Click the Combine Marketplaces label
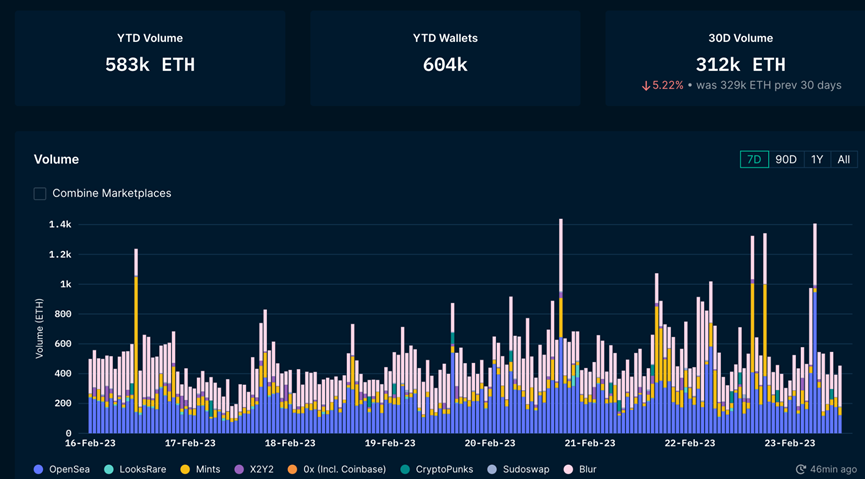This screenshot has height=479, width=865. point(112,194)
